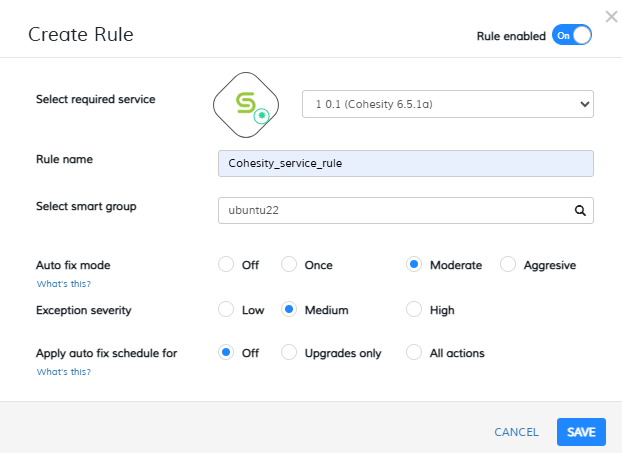
Task: Click the Rule name text field
Action: click(x=405, y=163)
